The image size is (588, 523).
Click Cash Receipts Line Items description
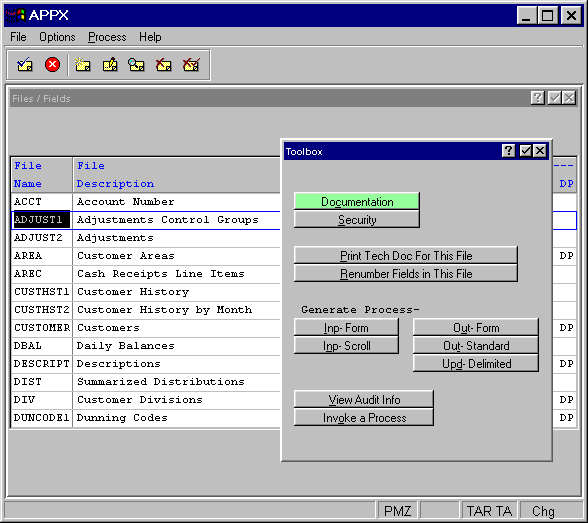160,274
